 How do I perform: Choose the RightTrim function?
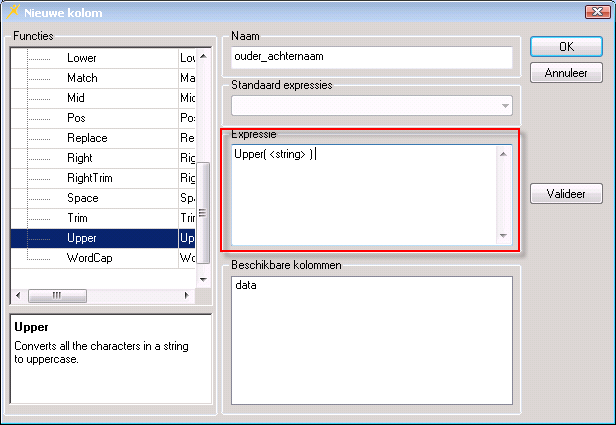[x=89, y=178]
